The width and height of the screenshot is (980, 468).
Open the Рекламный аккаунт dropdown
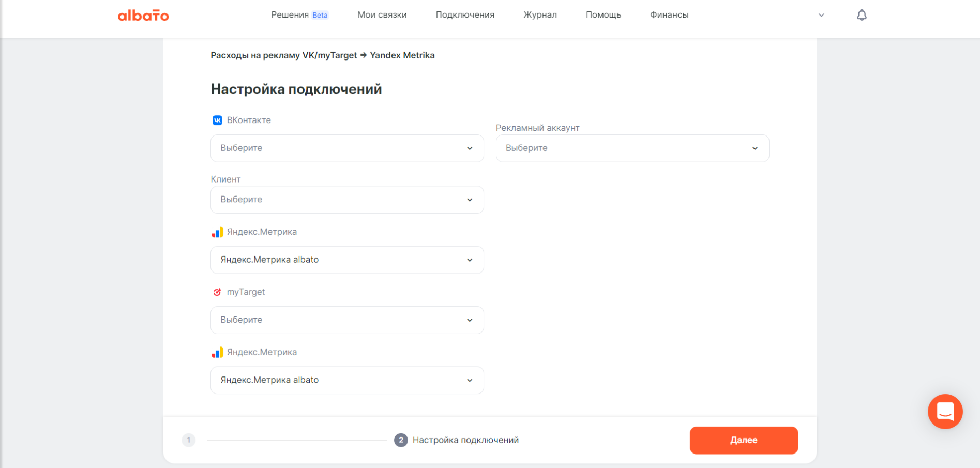[632, 148]
